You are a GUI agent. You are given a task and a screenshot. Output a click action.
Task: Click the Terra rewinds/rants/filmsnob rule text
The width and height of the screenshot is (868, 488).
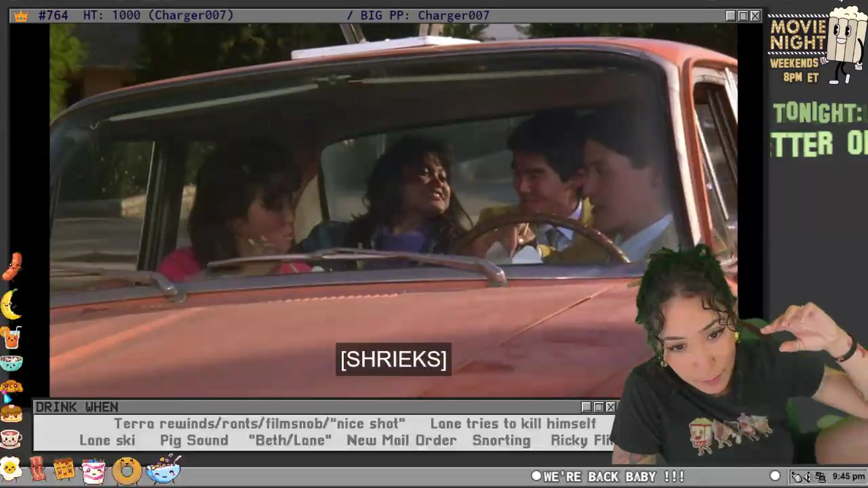(x=259, y=424)
